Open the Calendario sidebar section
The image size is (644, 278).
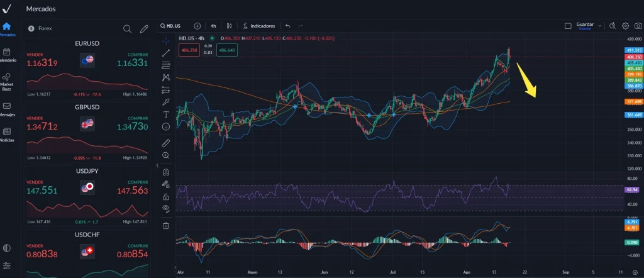pyautogui.click(x=6, y=55)
